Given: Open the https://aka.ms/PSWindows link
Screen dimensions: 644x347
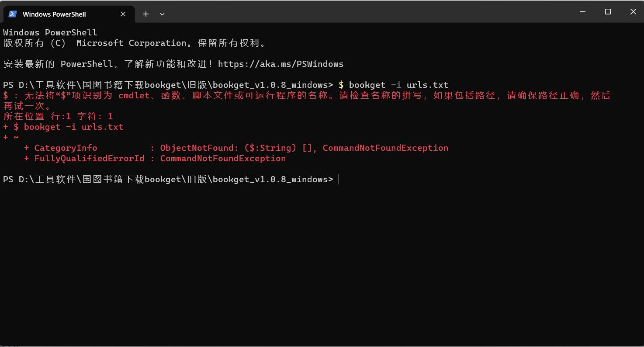Looking at the screenshot, I should click(x=280, y=64).
